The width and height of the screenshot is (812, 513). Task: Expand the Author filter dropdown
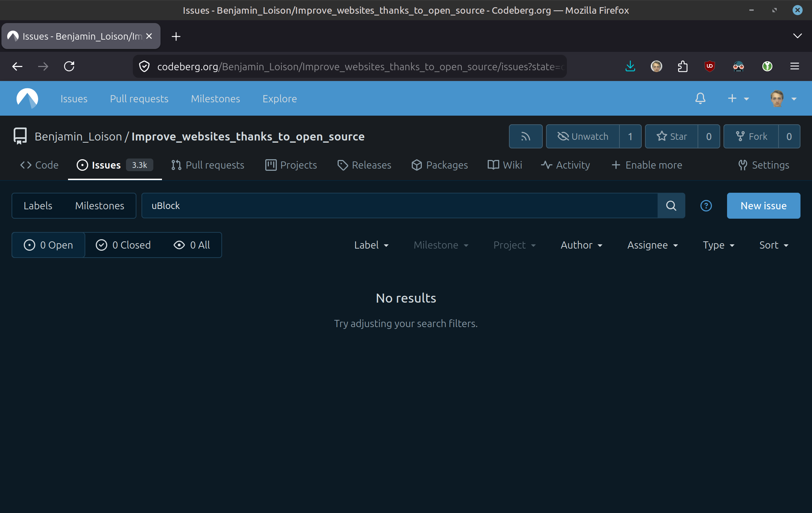click(x=581, y=245)
